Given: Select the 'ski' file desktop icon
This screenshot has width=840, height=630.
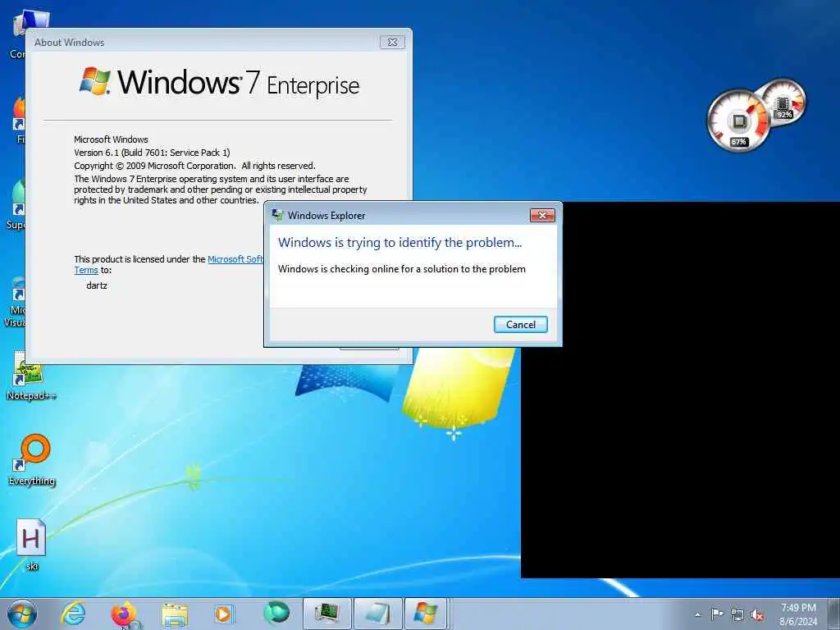Looking at the screenshot, I should click(31, 545).
